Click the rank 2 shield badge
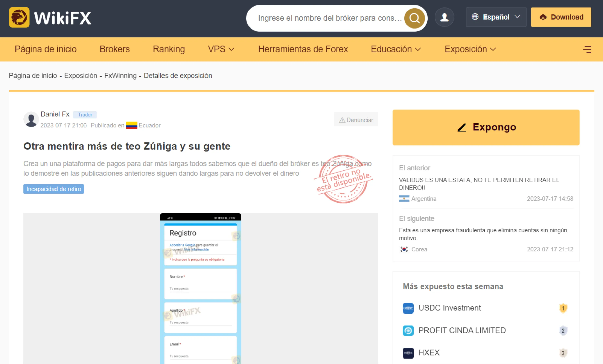This screenshot has height=364, width=603. [x=563, y=330]
